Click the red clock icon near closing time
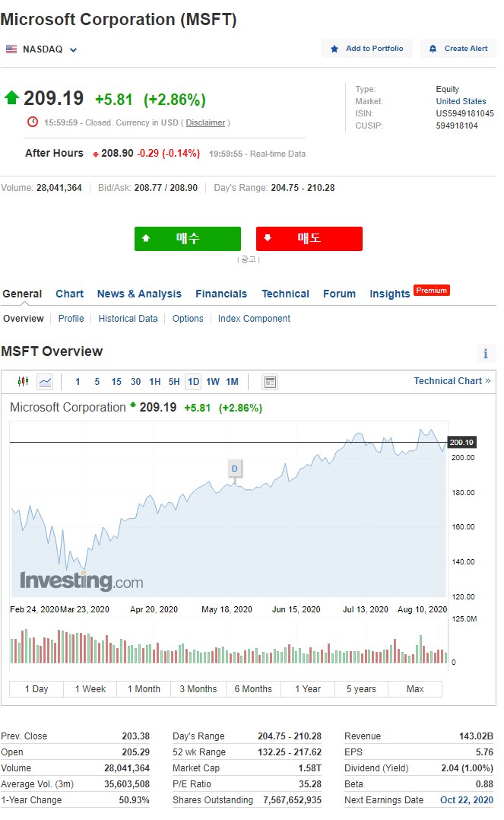Screen dimensions: 504x820 (33, 122)
